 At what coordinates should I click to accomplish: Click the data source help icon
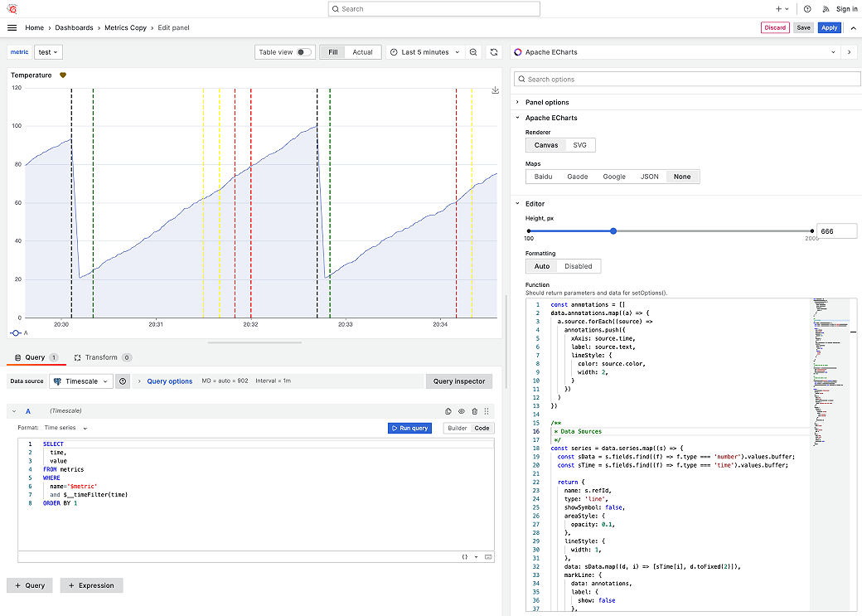click(123, 381)
